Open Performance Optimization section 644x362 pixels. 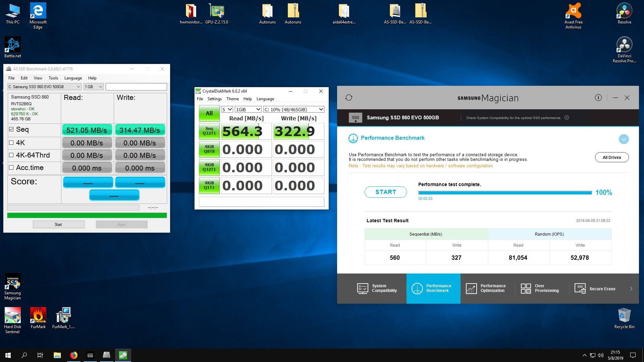(486, 288)
